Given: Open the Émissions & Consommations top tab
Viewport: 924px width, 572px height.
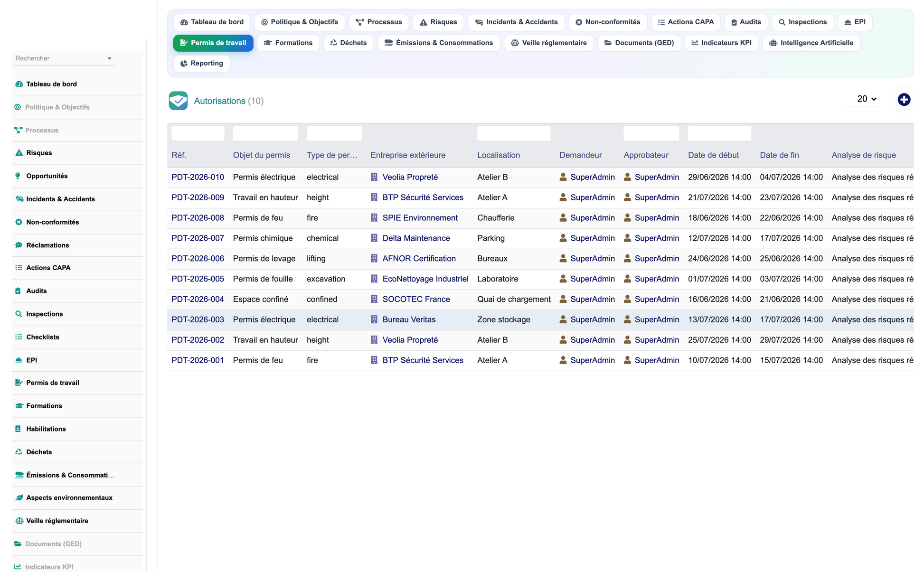Looking at the screenshot, I should pyautogui.click(x=439, y=43).
